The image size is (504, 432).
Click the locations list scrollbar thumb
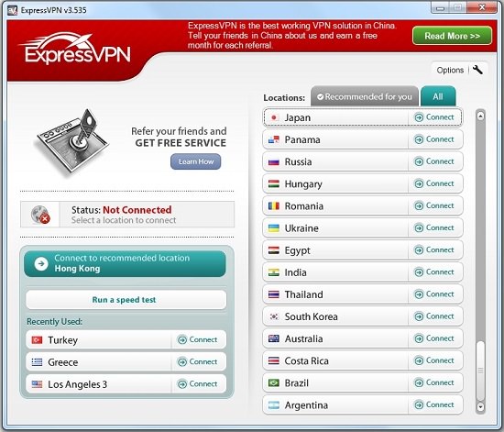480,371
